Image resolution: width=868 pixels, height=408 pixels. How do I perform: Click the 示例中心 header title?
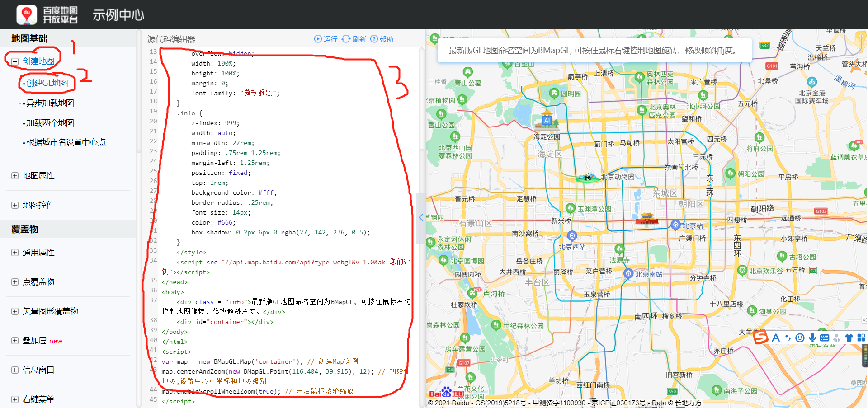[x=118, y=15]
